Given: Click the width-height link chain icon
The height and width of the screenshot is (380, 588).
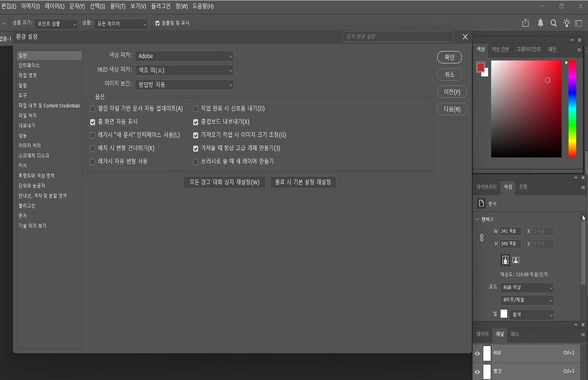Looking at the screenshot, I should coord(482,238).
